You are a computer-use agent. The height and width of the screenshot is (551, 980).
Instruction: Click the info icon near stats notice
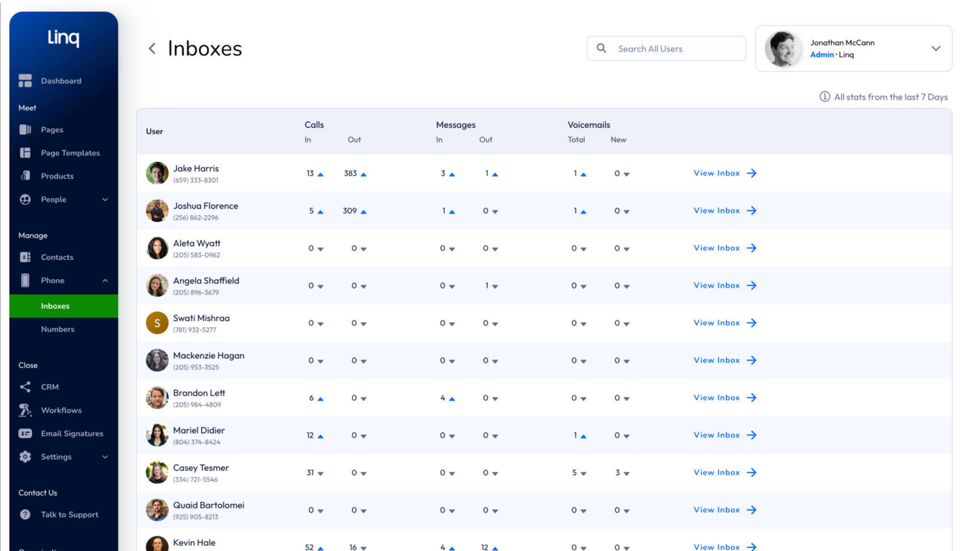click(x=825, y=97)
